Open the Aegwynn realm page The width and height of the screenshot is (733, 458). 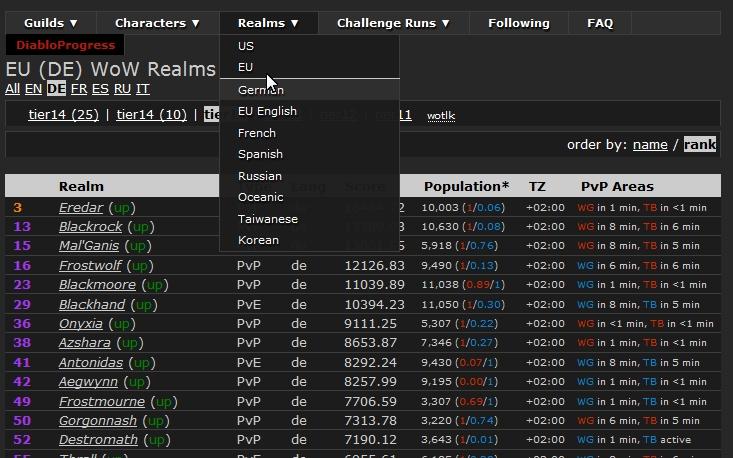[x=88, y=382]
